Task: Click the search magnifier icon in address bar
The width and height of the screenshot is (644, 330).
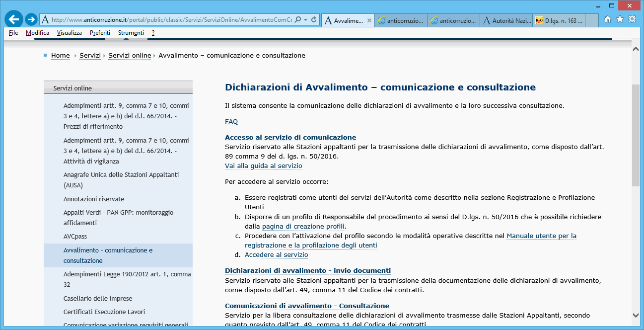Action: pyautogui.click(x=297, y=20)
